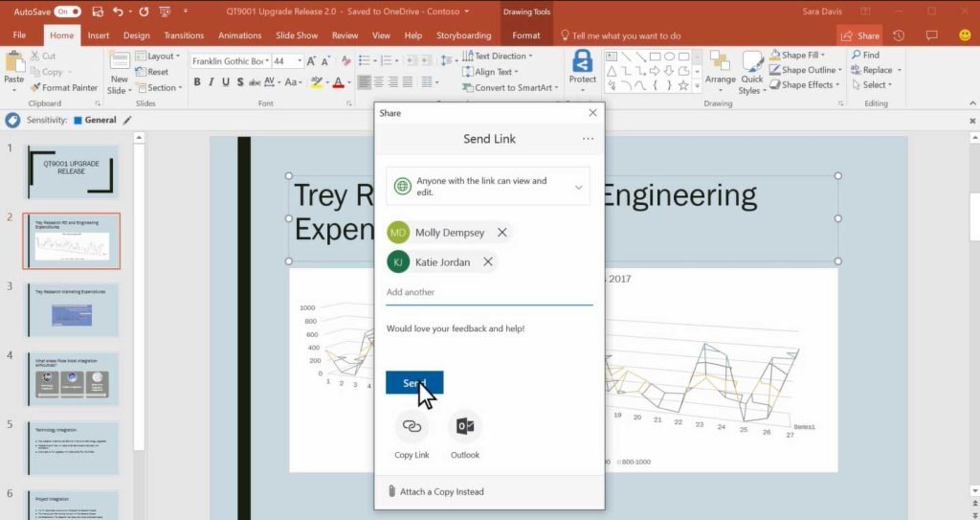Viewport: 980px width, 520px height.
Task: Switch to the Insert tab
Action: tap(99, 35)
